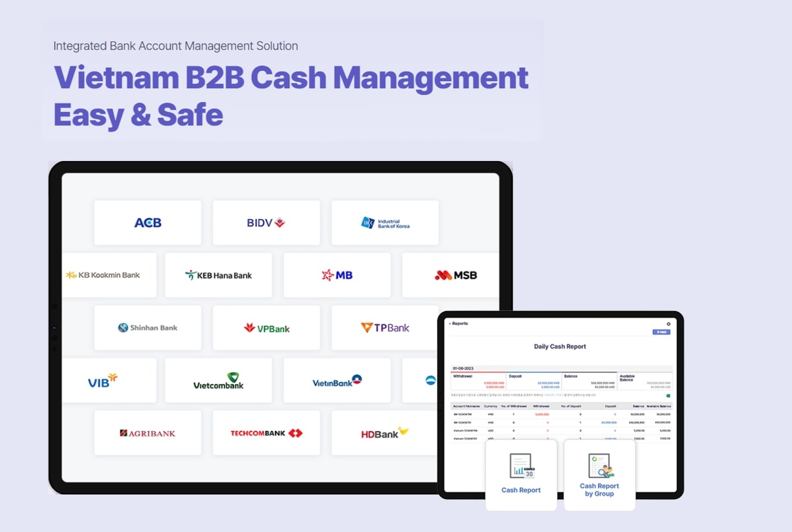Click the green export icon above the table
The image size is (792, 532).
[x=668, y=395]
